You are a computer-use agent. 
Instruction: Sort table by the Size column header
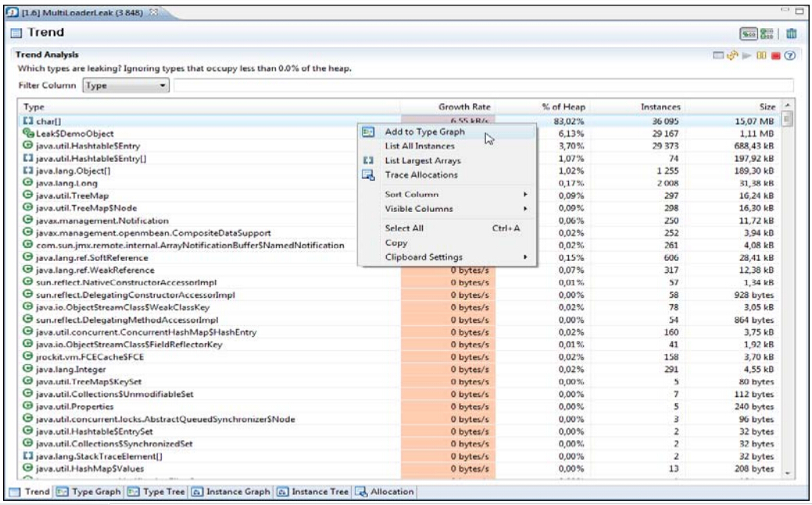732,106
